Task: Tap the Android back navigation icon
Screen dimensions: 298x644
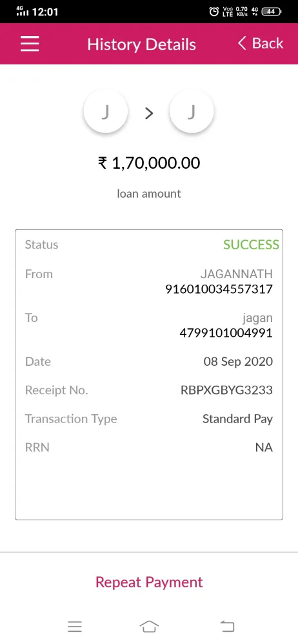Action: [227, 627]
